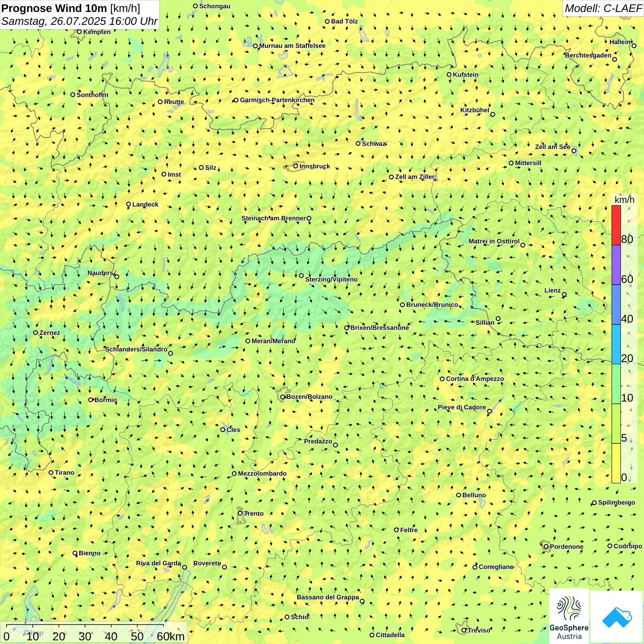
Task: Click the GeoSphere Austria logo
Action: point(569,617)
